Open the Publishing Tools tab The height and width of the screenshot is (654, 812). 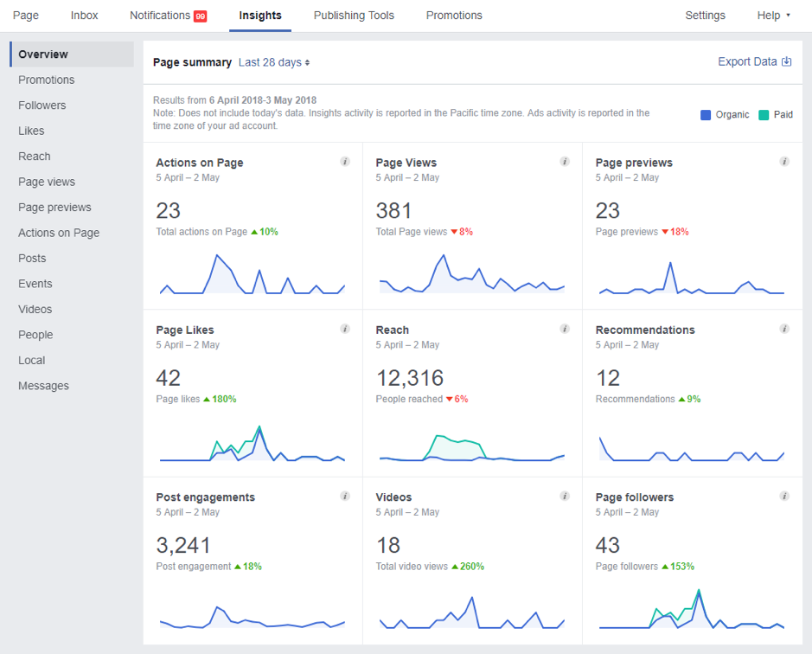354,16
